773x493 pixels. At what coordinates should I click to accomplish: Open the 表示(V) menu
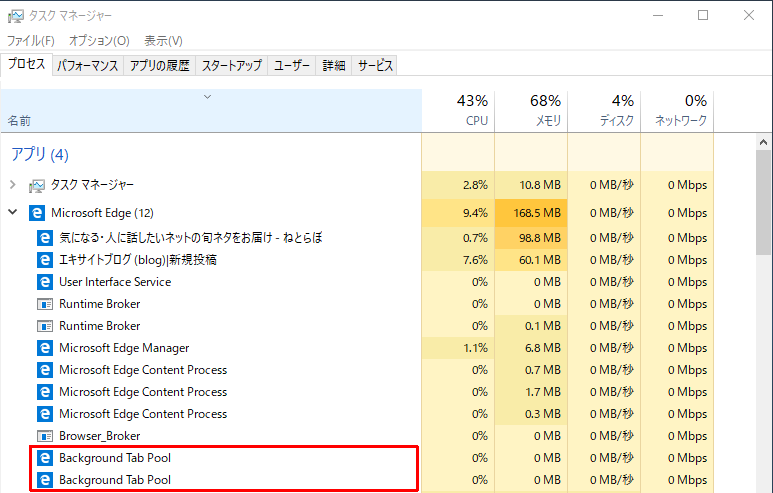[163, 40]
